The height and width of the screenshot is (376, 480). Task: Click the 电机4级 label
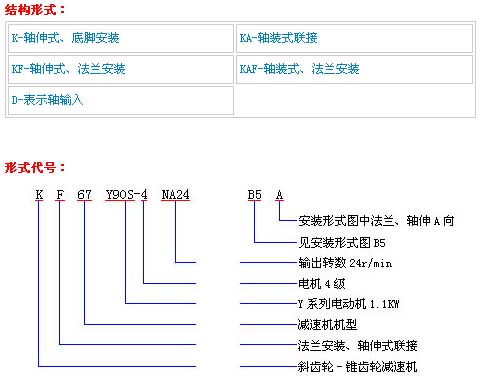pyautogui.click(x=322, y=284)
